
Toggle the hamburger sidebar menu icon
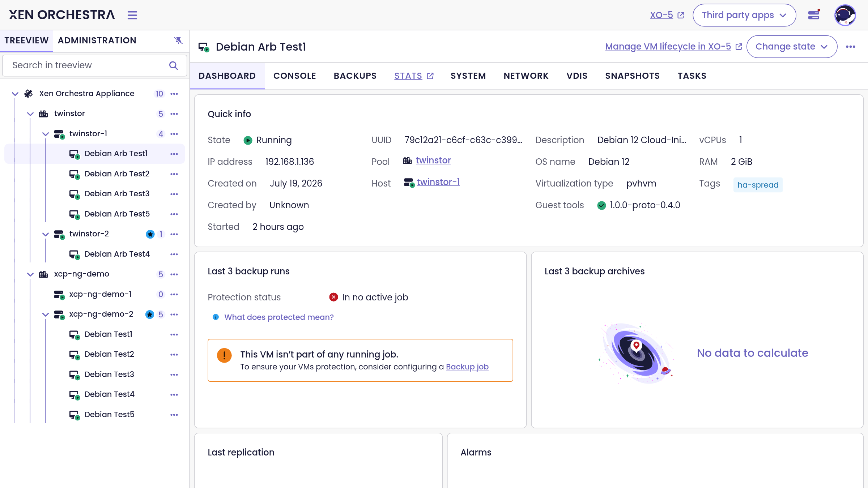click(x=132, y=15)
